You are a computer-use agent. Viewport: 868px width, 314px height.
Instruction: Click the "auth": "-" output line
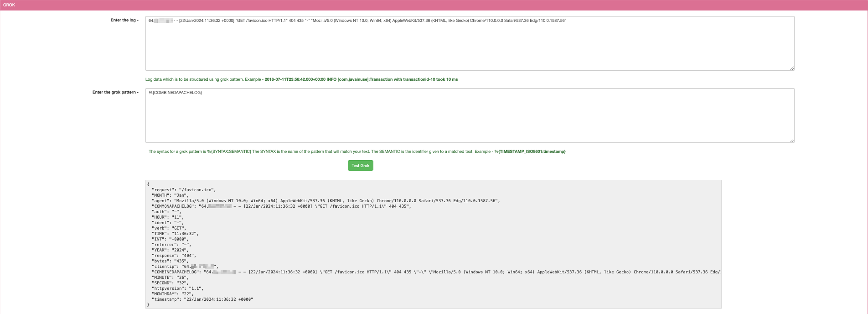tap(166, 212)
